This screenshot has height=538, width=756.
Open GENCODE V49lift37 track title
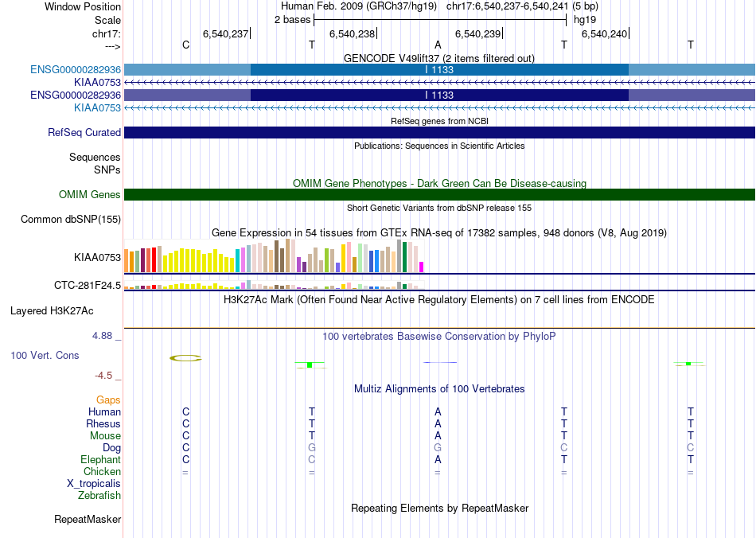[438, 58]
